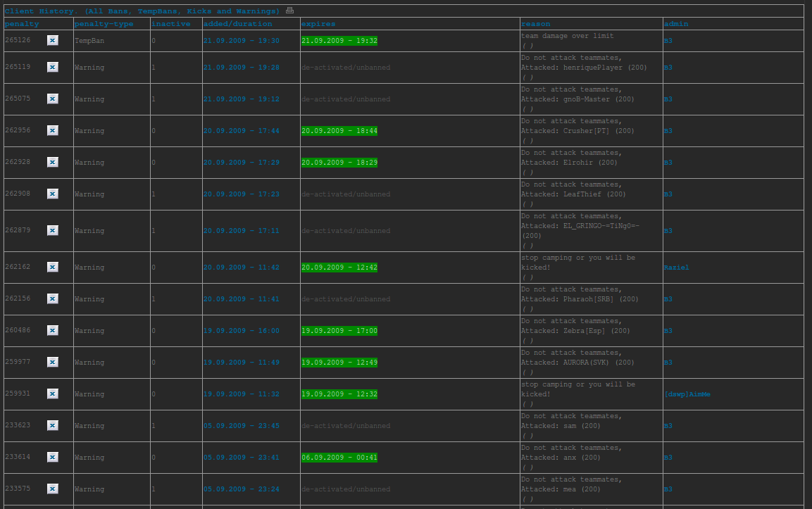
Task: Click the printer icon beside Client History title
Action: tap(289, 11)
